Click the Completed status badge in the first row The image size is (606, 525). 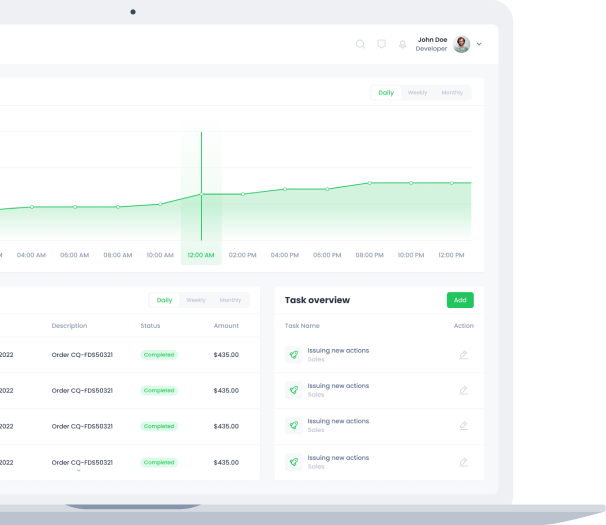(x=158, y=355)
